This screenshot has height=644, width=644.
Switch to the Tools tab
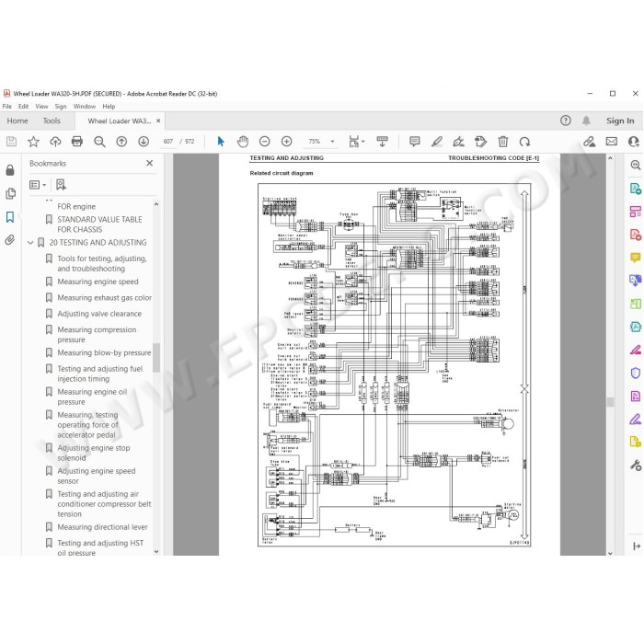[52, 121]
